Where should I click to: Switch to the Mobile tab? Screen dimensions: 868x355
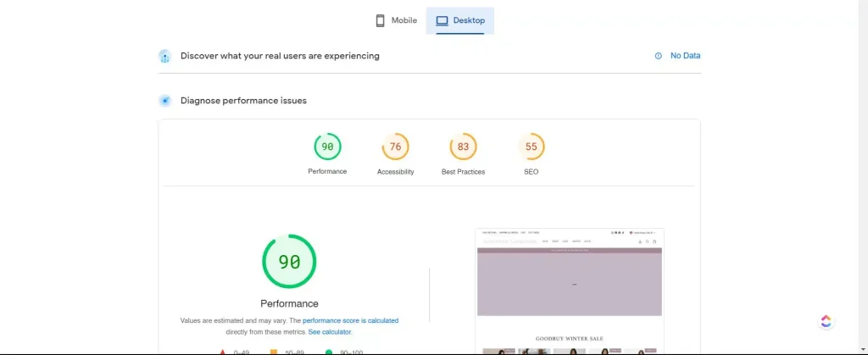396,20
